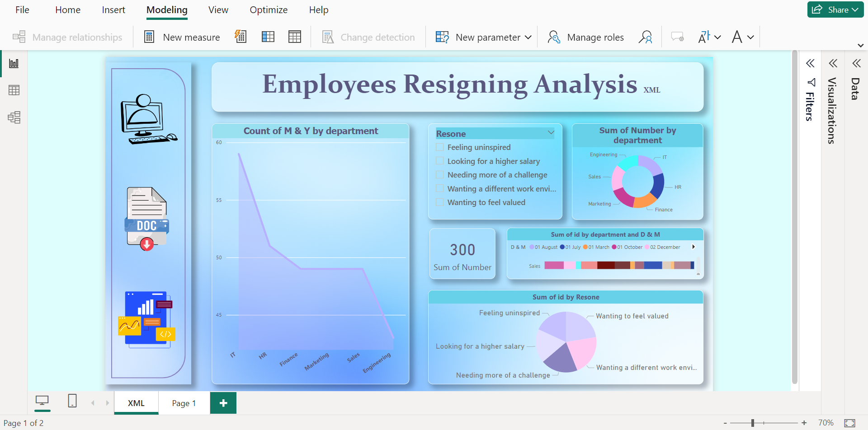Check the Feeling uninspired filter

click(439, 147)
